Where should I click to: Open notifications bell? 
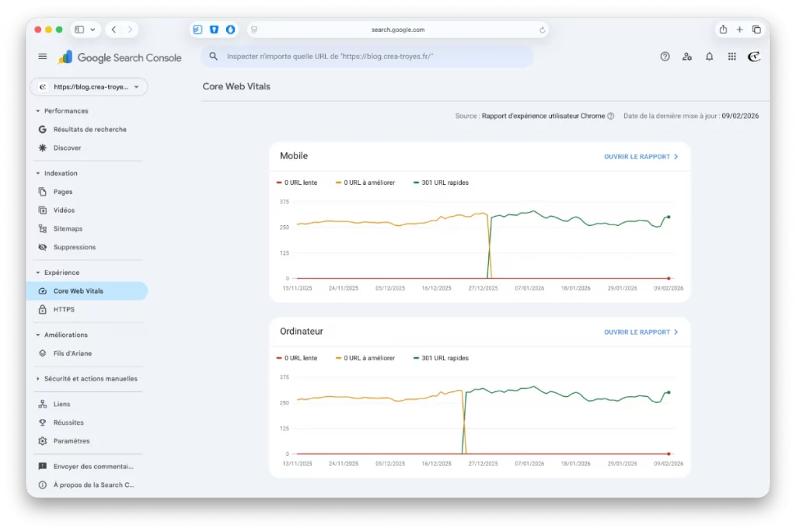(x=709, y=56)
